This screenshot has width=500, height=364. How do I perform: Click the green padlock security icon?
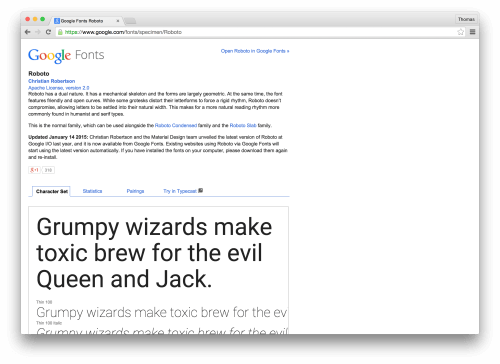60,32
